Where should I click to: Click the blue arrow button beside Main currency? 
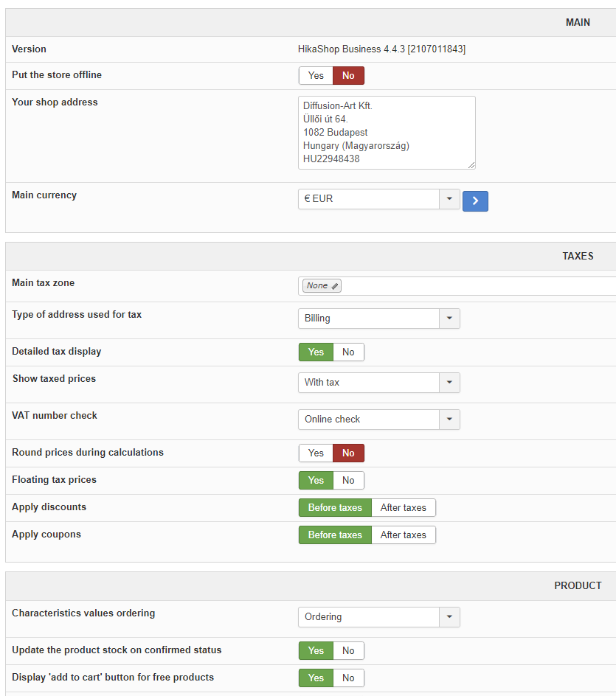[475, 201]
